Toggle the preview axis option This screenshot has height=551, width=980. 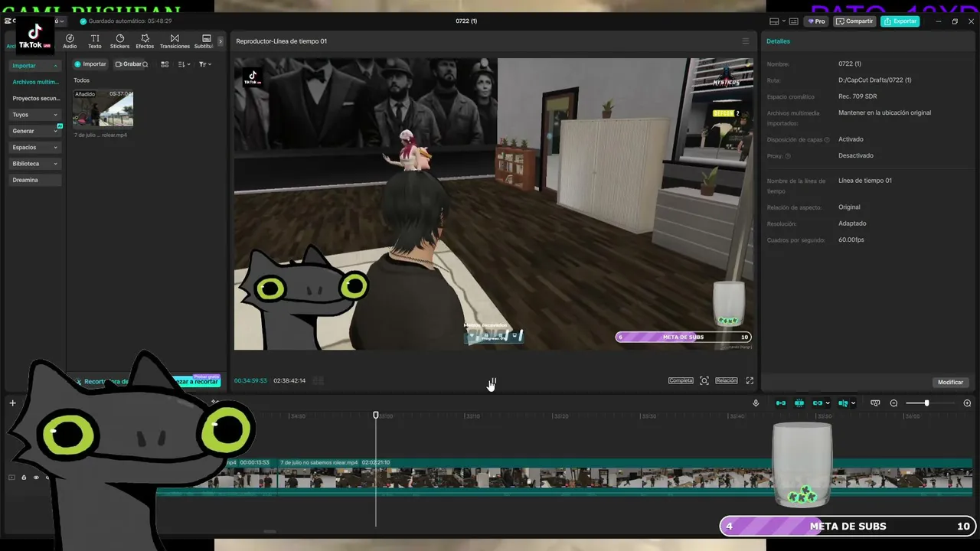click(843, 403)
